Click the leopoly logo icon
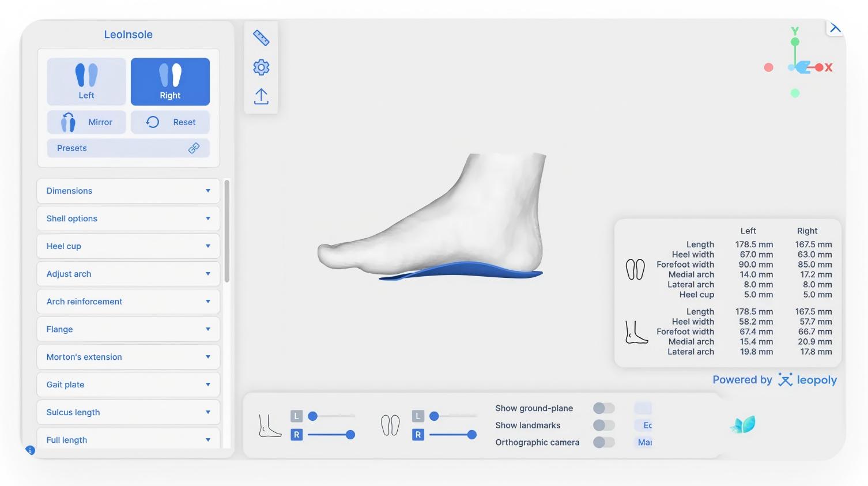Screen dimensions: 868x486 [785, 380]
